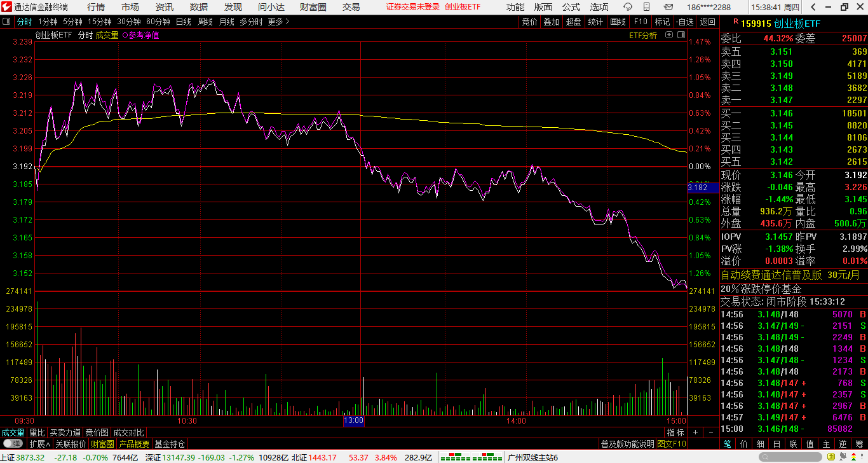Viewport: 868px width, 463px height.
Task: Toggle the 参考净值 indicator radio
Action: 140,36
